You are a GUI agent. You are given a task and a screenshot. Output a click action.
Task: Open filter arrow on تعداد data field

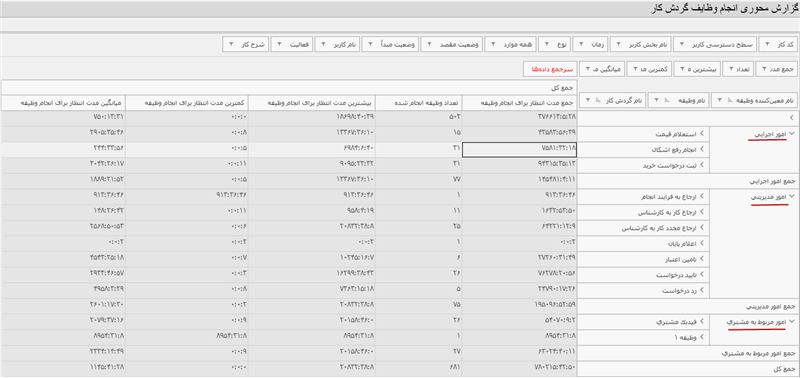pos(732,68)
